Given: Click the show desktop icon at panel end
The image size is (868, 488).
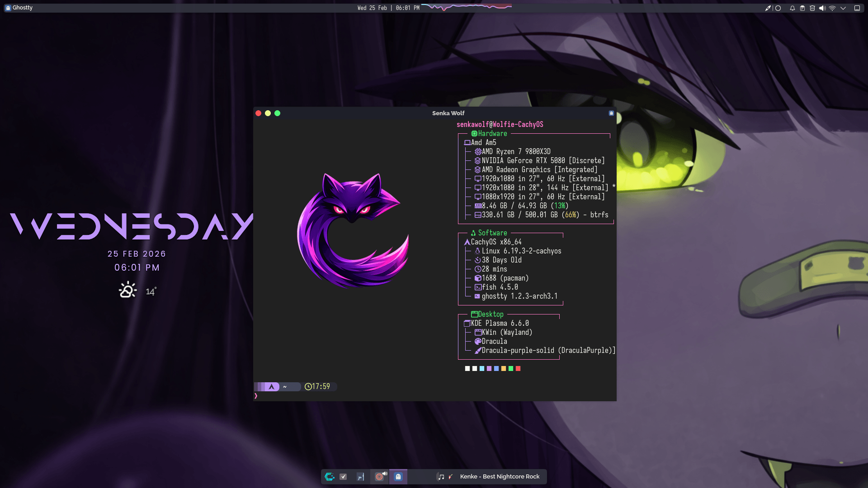Looking at the screenshot, I should click(x=857, y=8).
